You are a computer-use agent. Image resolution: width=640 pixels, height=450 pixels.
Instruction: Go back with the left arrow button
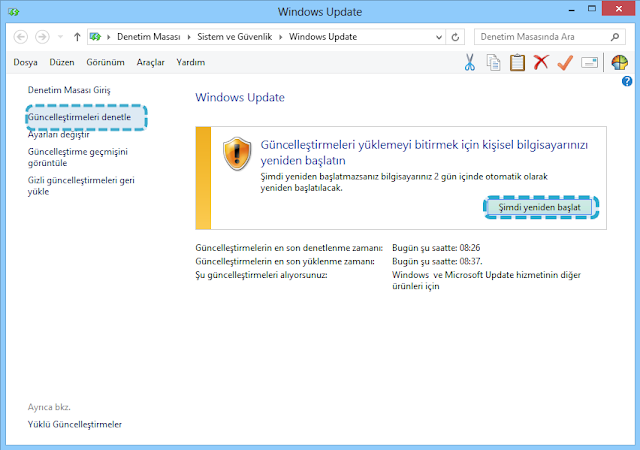pyautogui.click(x=21, y=37)
